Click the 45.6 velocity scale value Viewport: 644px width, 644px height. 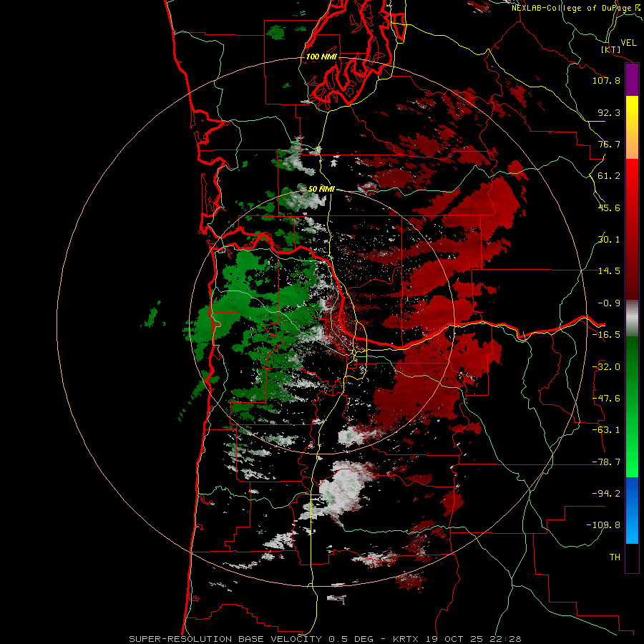click(x=609, y=208)
